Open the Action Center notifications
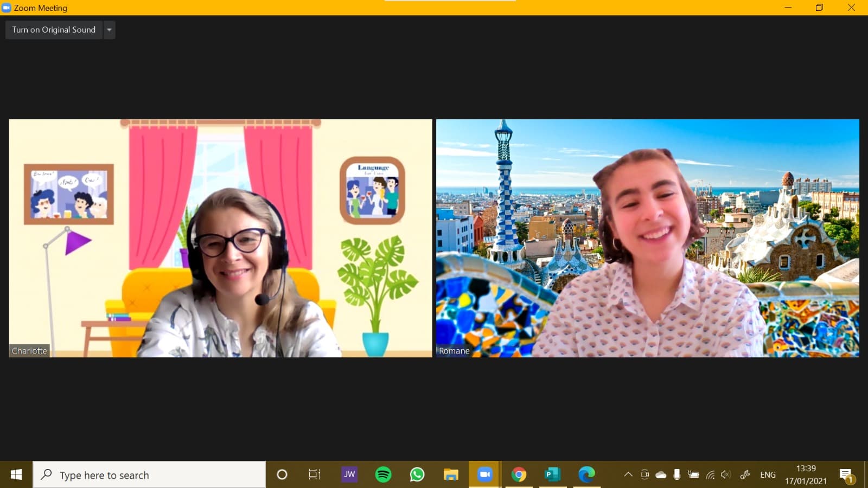The image size is (868, 488). pyautogui.click(x=846, y=475)
